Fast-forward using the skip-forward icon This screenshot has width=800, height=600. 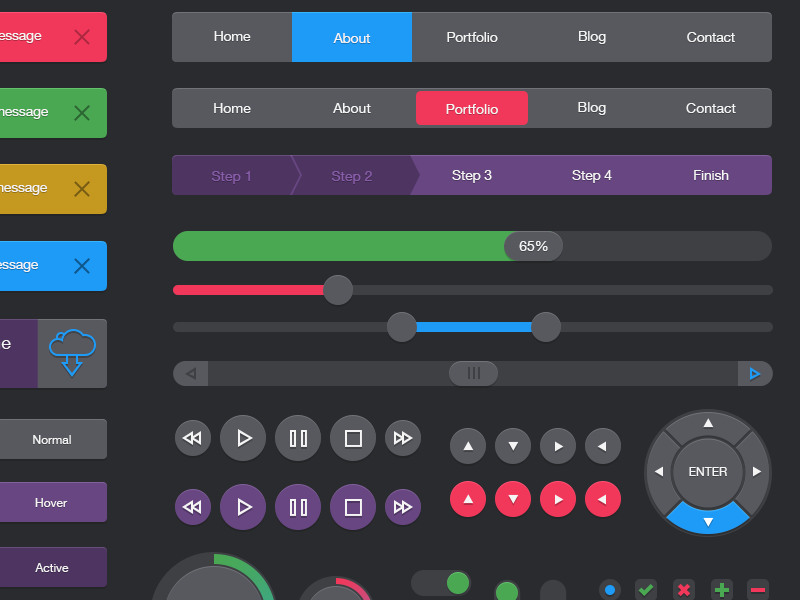tap(403, 437)
